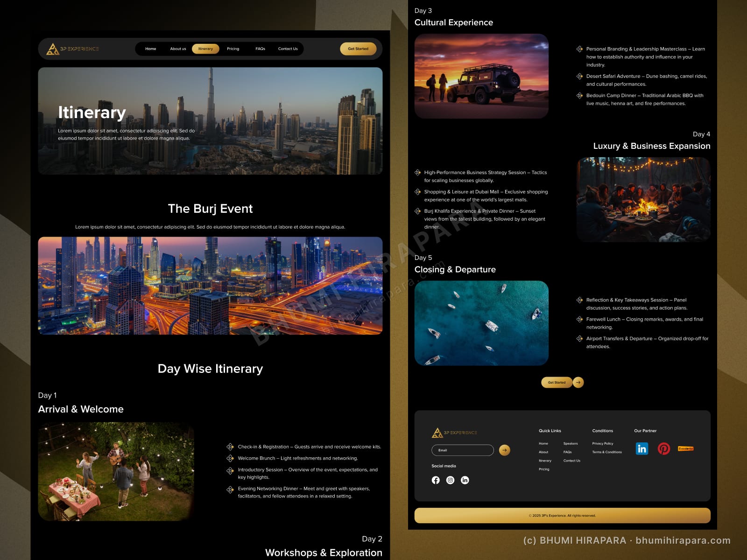
Task: Open the footer Itinerary quick link
Action: tap(545, 461)
